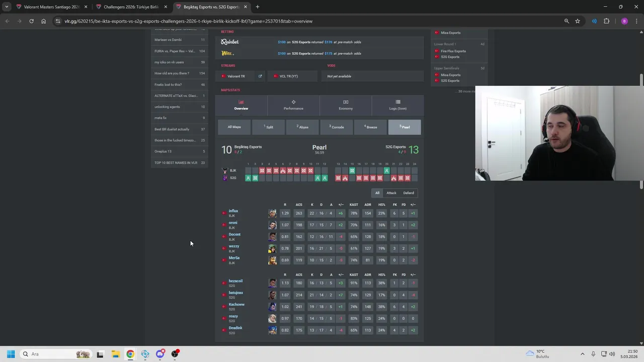Open Chrome from the taskbar
This screenshot has height=362, width=644.
point(130,354)
